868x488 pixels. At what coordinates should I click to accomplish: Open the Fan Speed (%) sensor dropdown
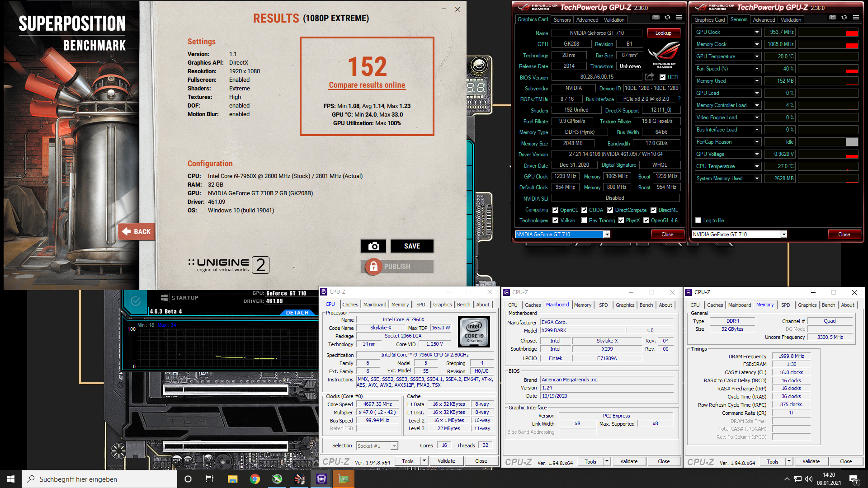(x=757, y=69)
